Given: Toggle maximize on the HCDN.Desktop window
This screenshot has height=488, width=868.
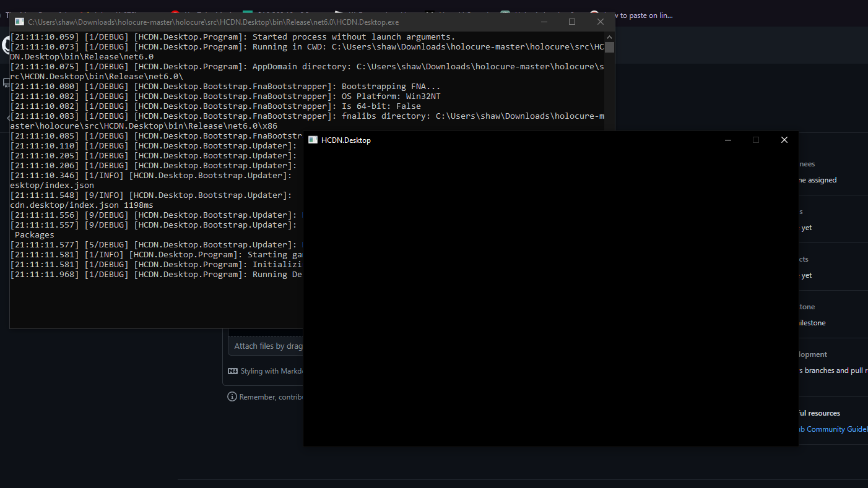Looking at the screenshot, I should coord(756,140).
